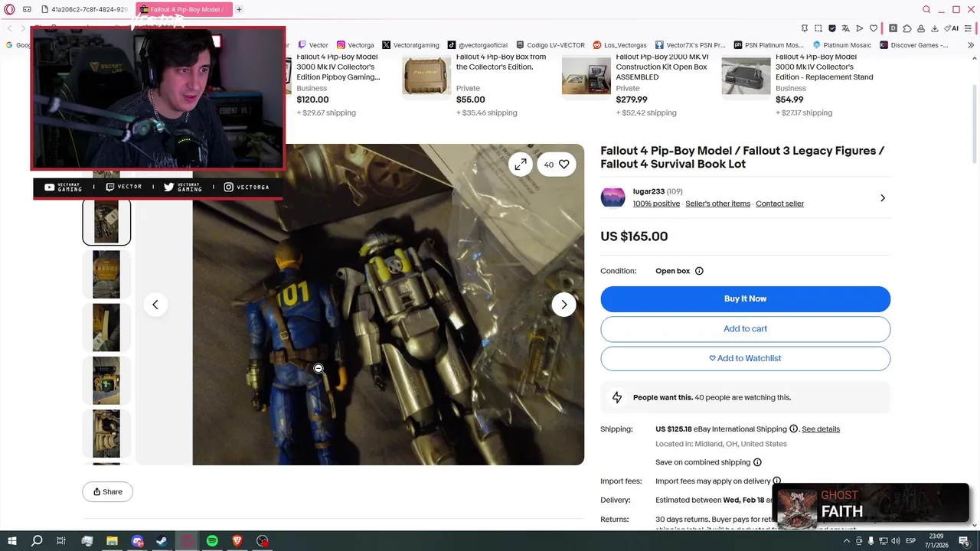Click the D extension icon
Viewport: 980px width, 551px height.
893,28
